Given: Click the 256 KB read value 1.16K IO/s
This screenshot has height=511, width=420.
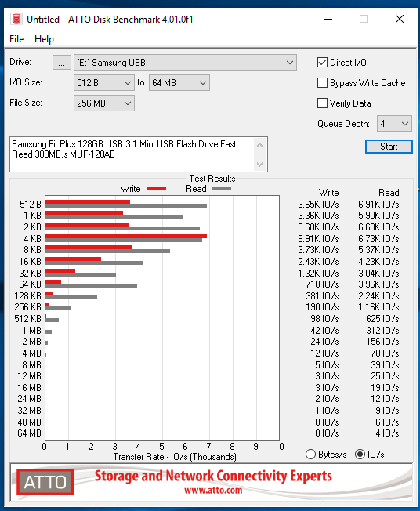Looking at the screenshot, I should click(378, 307).
